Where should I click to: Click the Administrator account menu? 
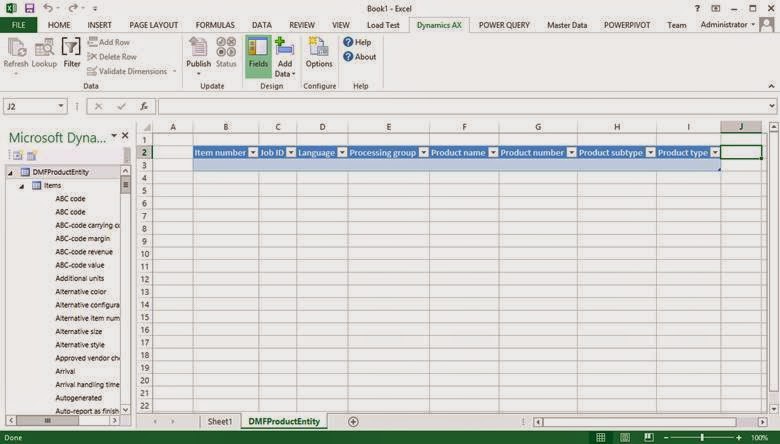[x=727, y=24]
